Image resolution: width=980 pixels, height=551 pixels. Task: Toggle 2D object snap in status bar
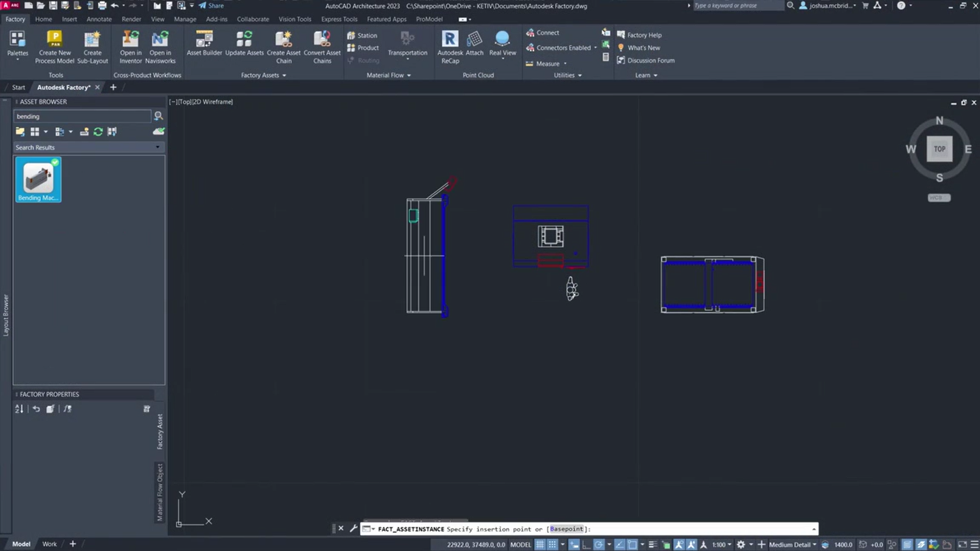(x=632, y=545)
